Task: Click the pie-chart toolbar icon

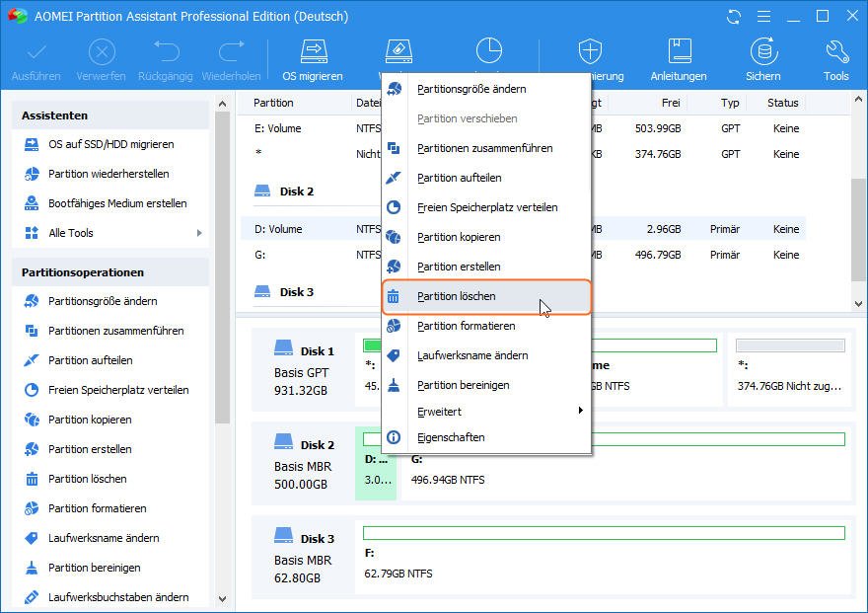Action: [489, 50]
